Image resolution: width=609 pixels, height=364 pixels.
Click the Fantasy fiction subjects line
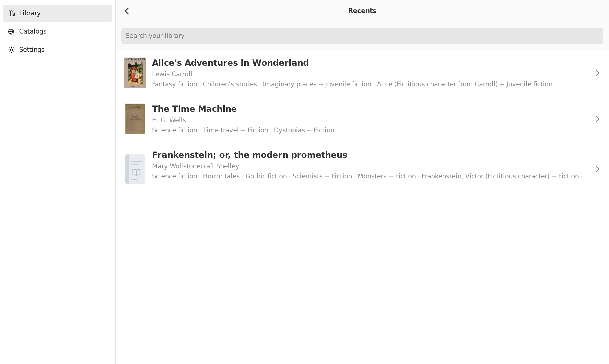pos(352,84)
